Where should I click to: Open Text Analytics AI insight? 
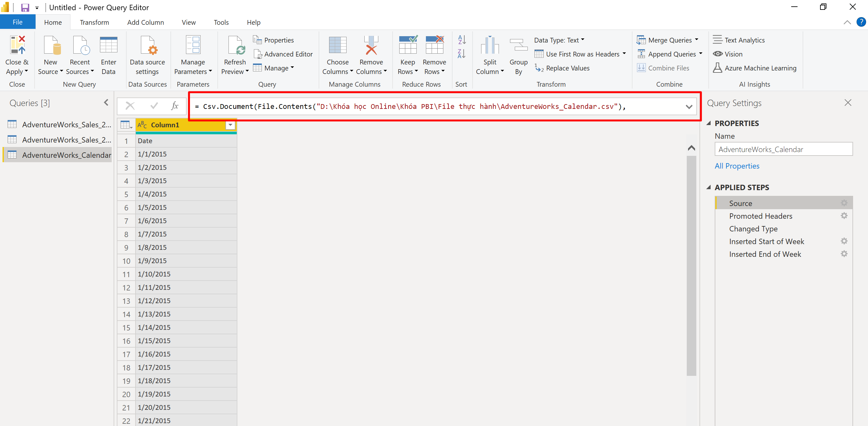click(x=739, y=40)
